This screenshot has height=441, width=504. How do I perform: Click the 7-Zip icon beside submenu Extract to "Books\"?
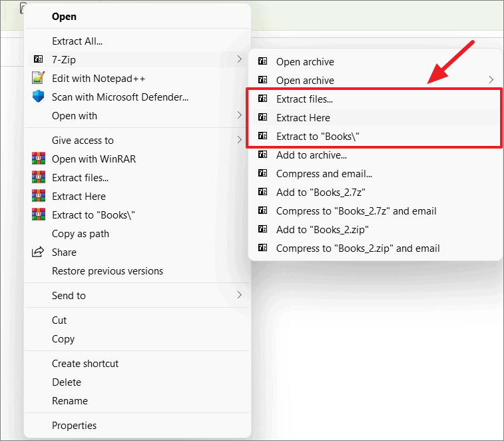[x=262, y=136]
